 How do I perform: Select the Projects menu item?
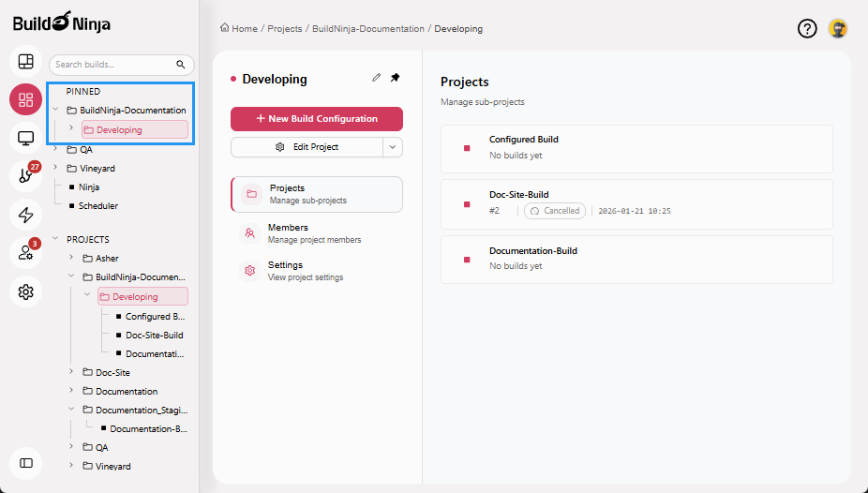(317, 194)
